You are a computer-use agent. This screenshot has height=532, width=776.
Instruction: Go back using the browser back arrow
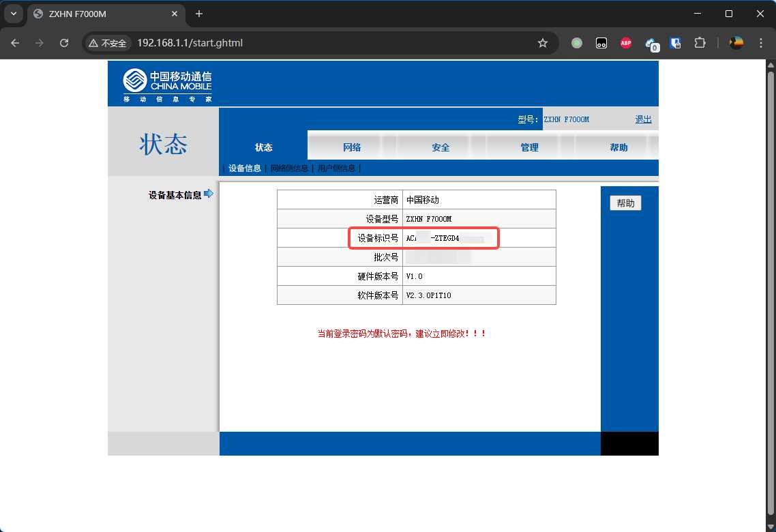coord(15,43)
